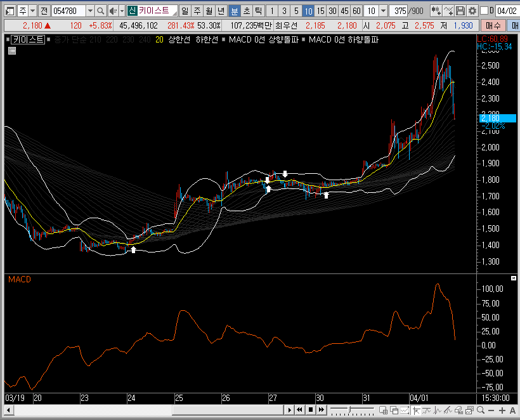This screenshot has width=520, height=420.
Task: Click the chart image capture icon
Action: coord(469,410)
